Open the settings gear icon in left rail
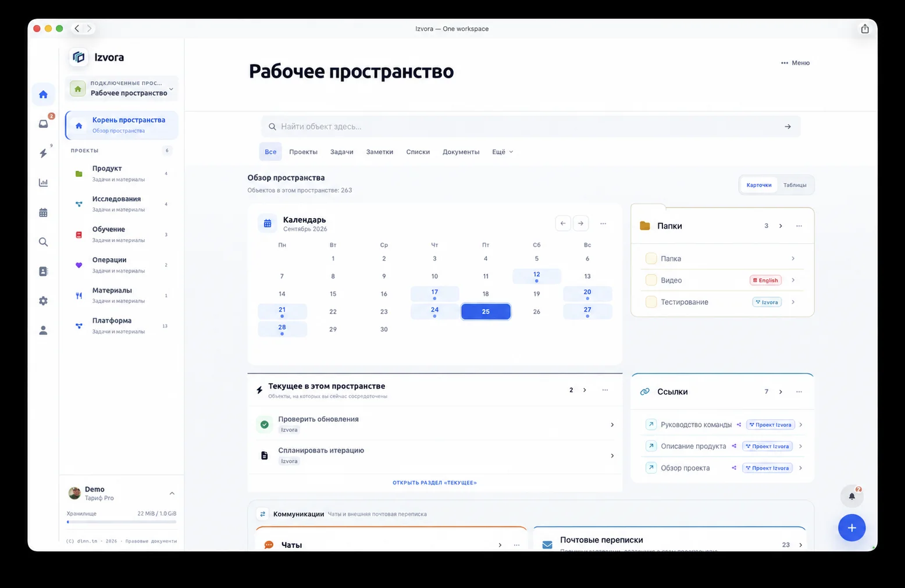 tap(43, 301)
